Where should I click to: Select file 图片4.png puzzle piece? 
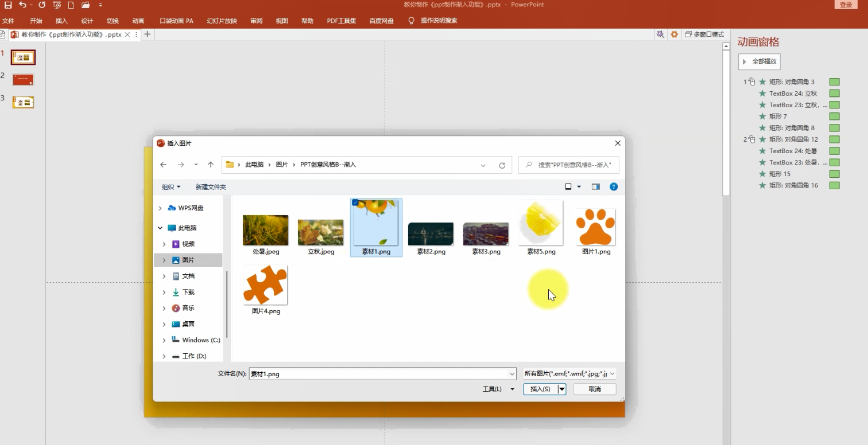(266, 290)
